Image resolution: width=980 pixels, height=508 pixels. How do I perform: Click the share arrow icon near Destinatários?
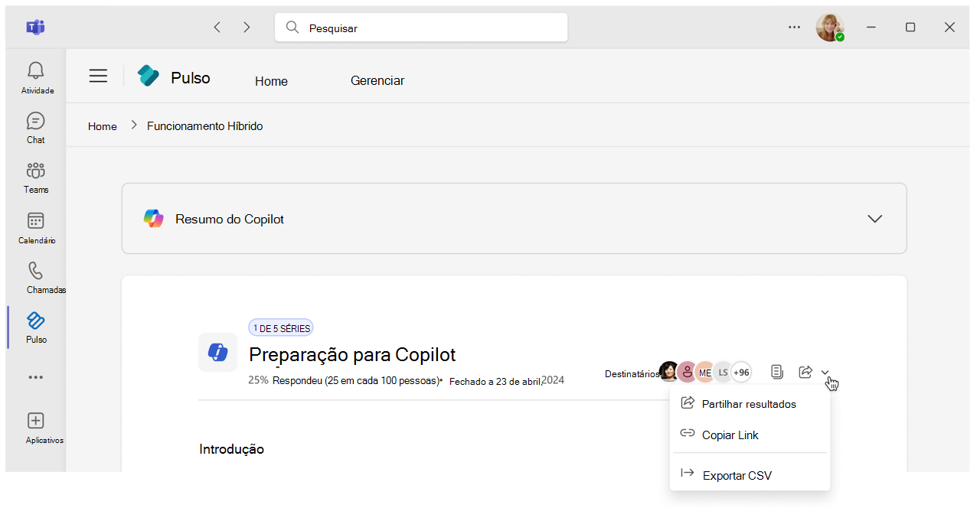click(805, 372)
